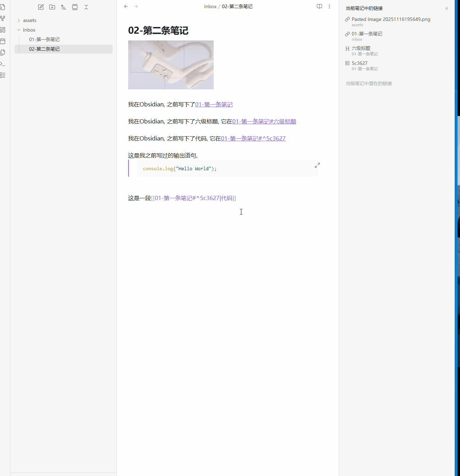Open the more options three-dot menu
This screenshot has height=476, width=460.
329,6
